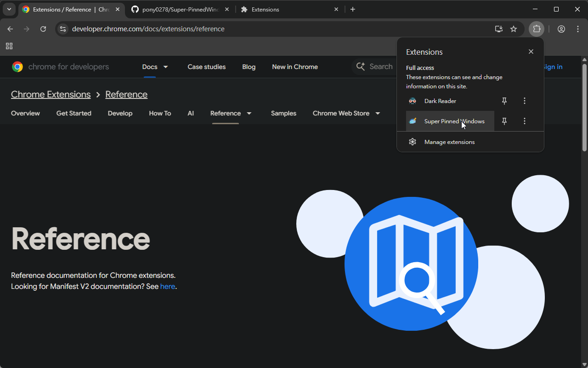Go back to previous page

coord(10,29)
